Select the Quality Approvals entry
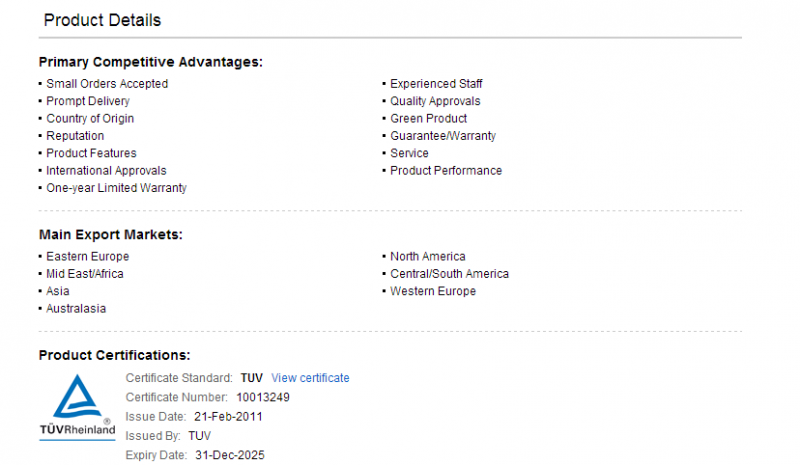 click(435, 101)
